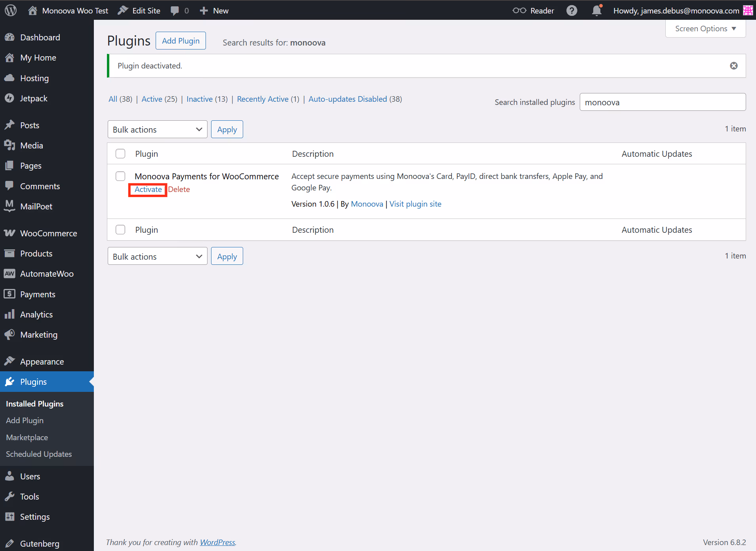
Task: Open Add Plugin submenu item
Action: click(x=25, y=420)
